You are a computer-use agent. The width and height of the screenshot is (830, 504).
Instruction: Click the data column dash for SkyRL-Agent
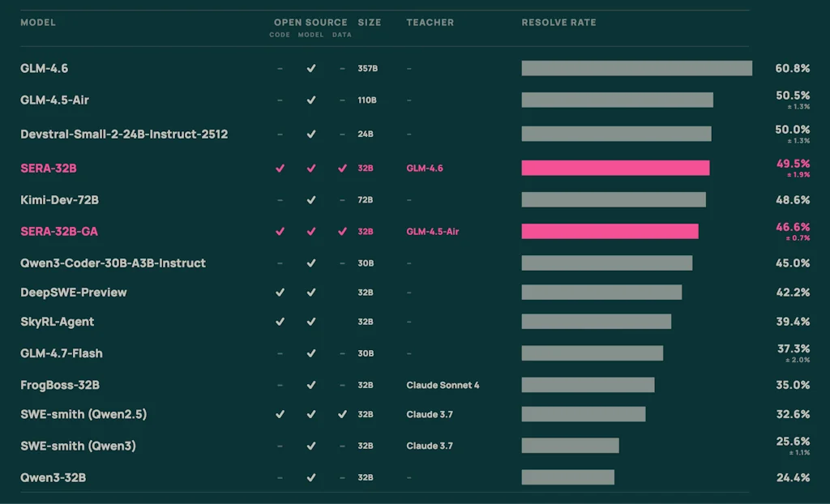[342, 322]
